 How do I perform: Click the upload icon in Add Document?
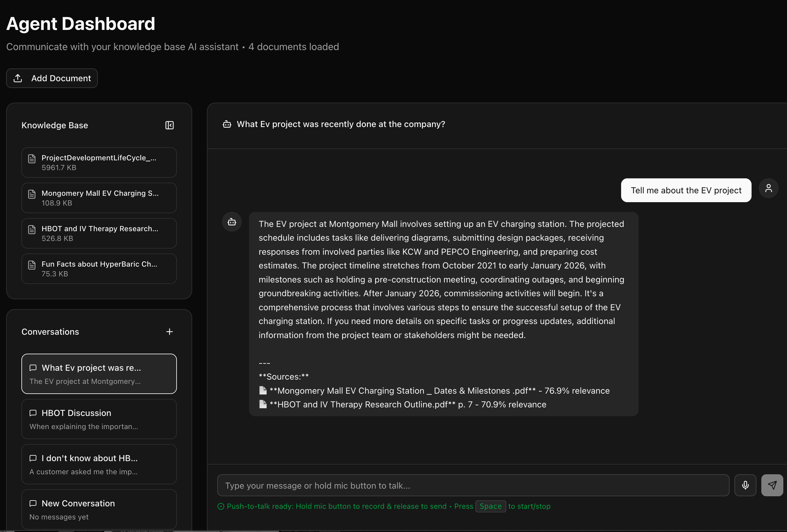click(18, 78)
